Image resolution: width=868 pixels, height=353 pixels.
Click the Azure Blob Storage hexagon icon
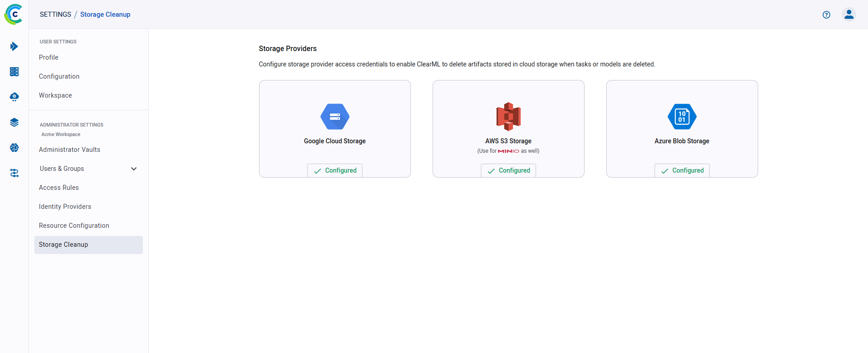pyautogui.click(x=682, y=117)
